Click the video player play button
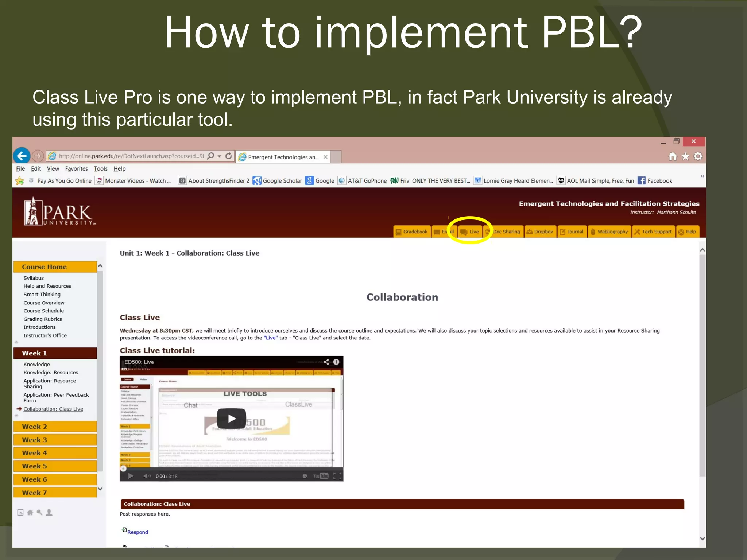The image size is (747, 560). (x=131, y=476)
